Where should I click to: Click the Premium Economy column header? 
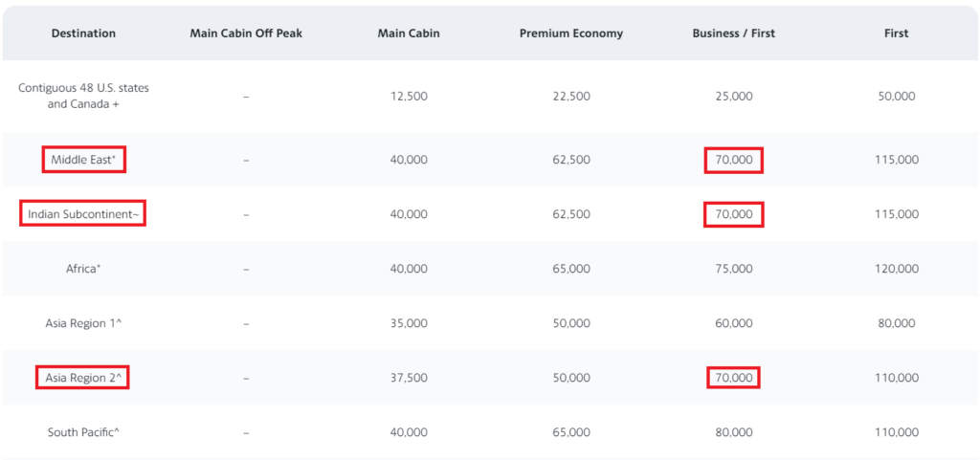570,33
